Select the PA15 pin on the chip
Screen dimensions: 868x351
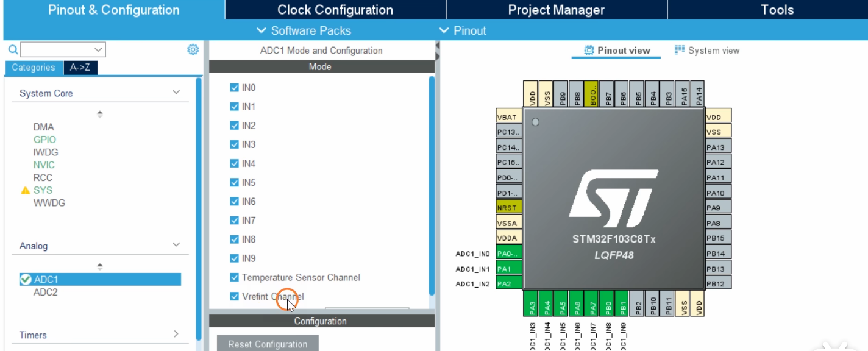tap(684, 94)
